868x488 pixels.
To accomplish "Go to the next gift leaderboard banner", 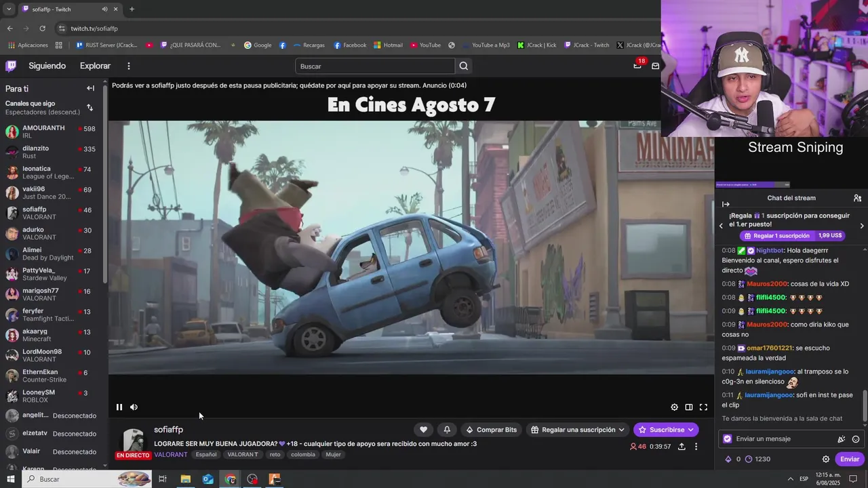I will point(862,226).
